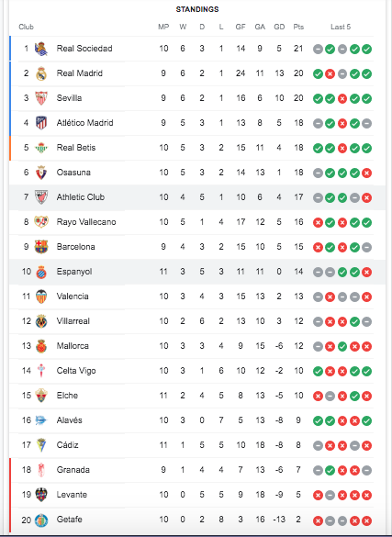This screenshot has width=392, height=537.
Task: Open the Rayo Vallecano team name
Action: [x=86, y=222]
